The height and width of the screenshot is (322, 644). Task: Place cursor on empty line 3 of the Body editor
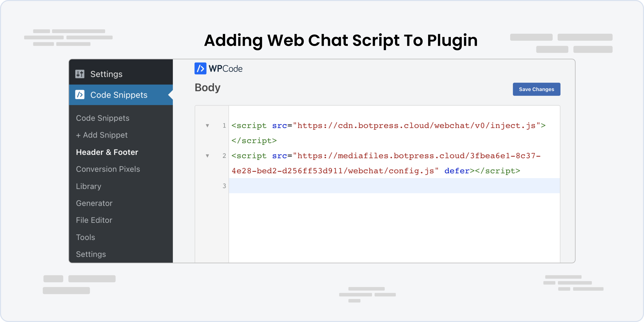pyautogui.click(x=394, y=186)
